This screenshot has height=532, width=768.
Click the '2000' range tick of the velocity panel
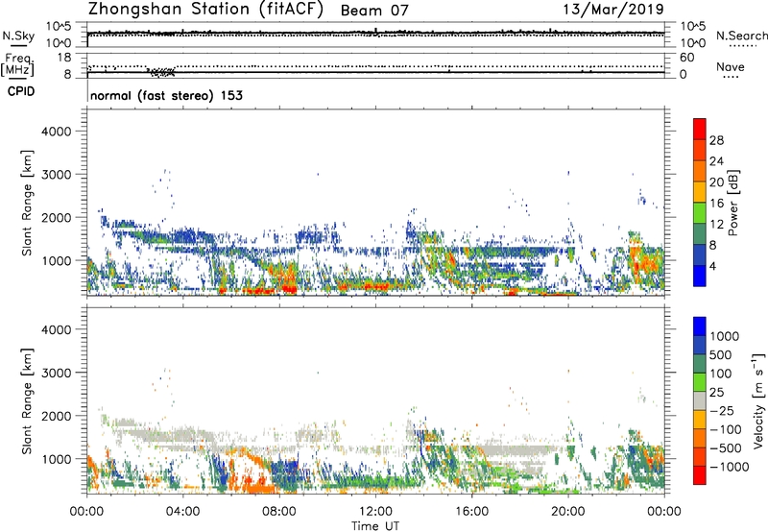click(x=57, y=416)
